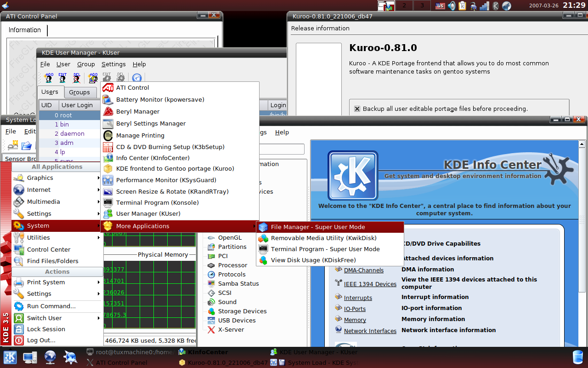Click the Edit user icon in KUser toolbar

[x=62, y=78]
